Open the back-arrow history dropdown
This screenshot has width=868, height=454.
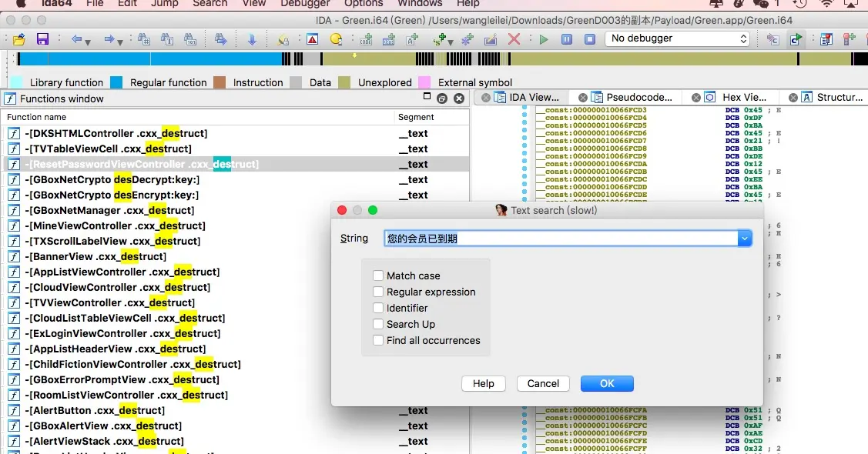coord(88,42)
